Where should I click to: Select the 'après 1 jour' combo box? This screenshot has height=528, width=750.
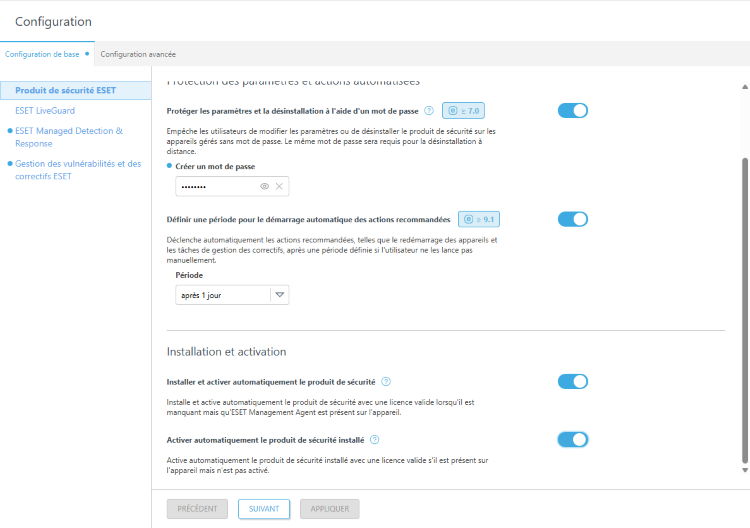[x=222, y=295]
